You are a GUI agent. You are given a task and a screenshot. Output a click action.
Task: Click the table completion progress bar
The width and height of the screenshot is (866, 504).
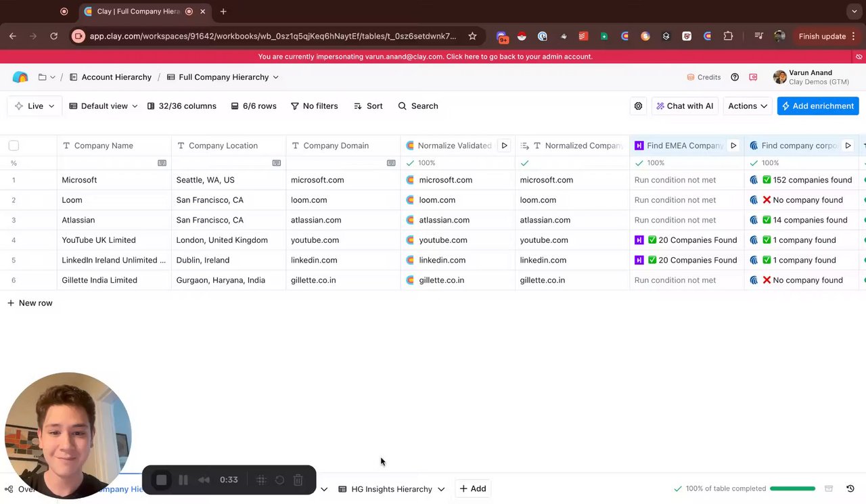point(792,488)
